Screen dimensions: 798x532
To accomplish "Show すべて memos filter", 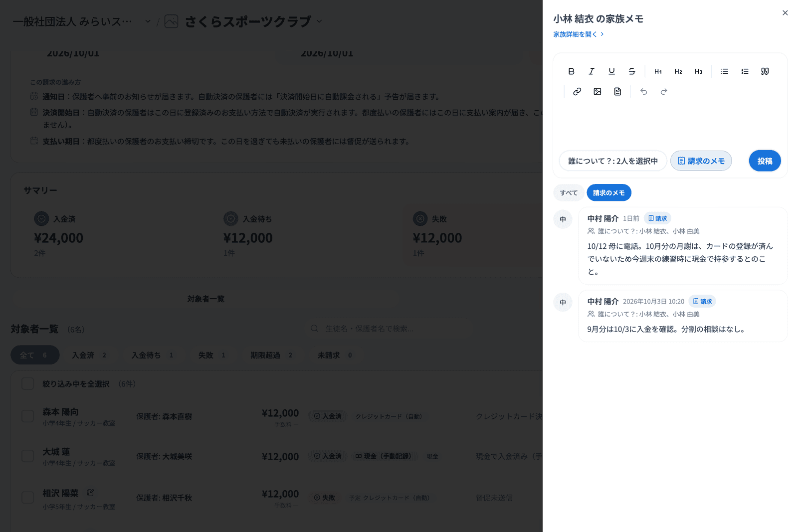I will click(x=569, y=193).
